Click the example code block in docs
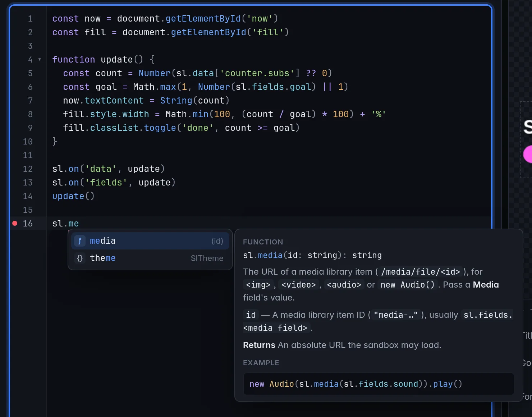The height and width of the screenshot is (417, 532). (x=379, y=384)
